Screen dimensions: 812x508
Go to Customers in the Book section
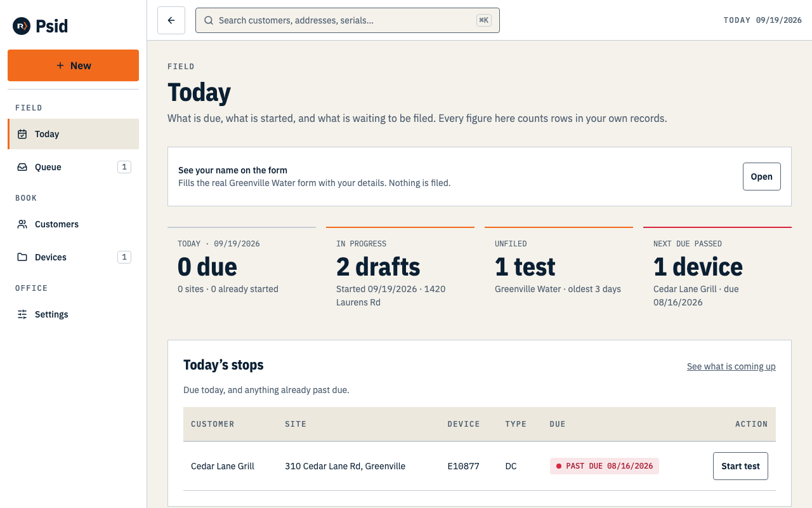pos(73,224)
